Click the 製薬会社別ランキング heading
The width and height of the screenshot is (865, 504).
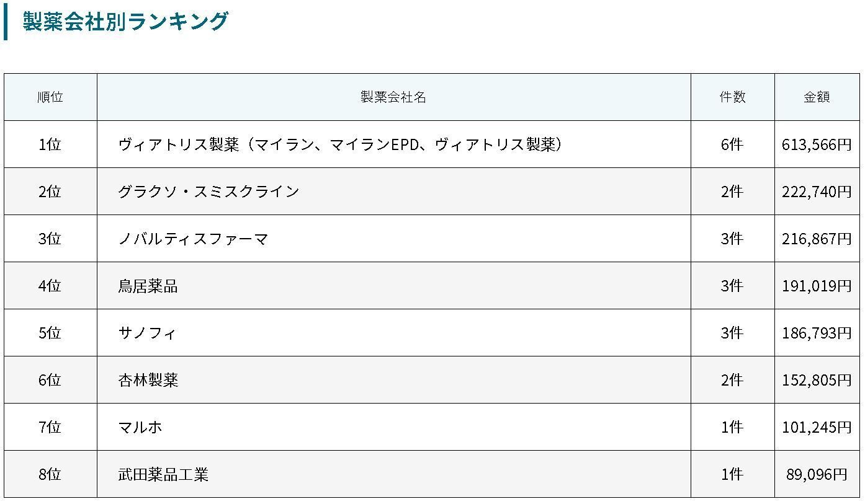click(125, 22)
